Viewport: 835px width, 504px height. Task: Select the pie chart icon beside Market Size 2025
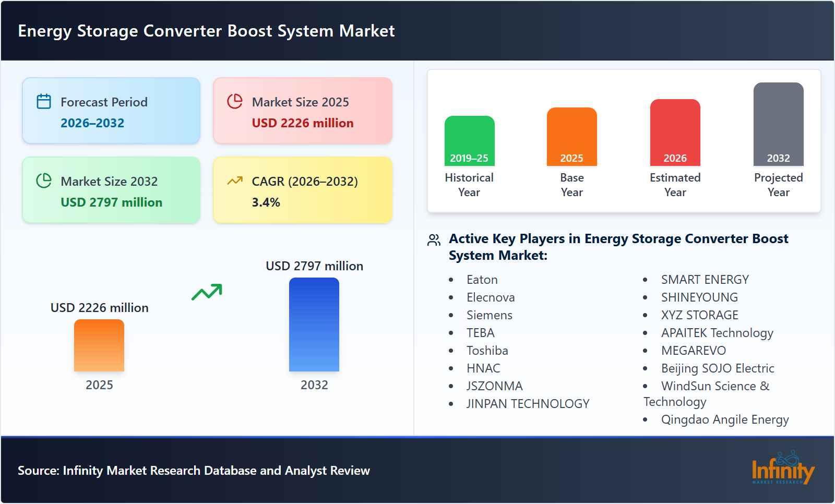click(235, 102)
